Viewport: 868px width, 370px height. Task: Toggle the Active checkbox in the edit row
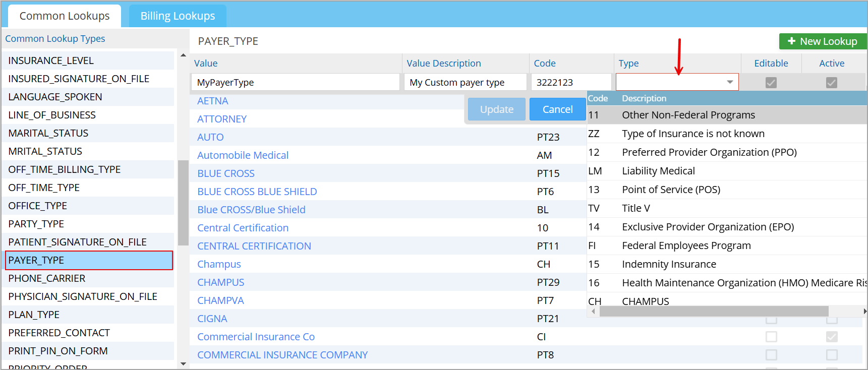831,83
